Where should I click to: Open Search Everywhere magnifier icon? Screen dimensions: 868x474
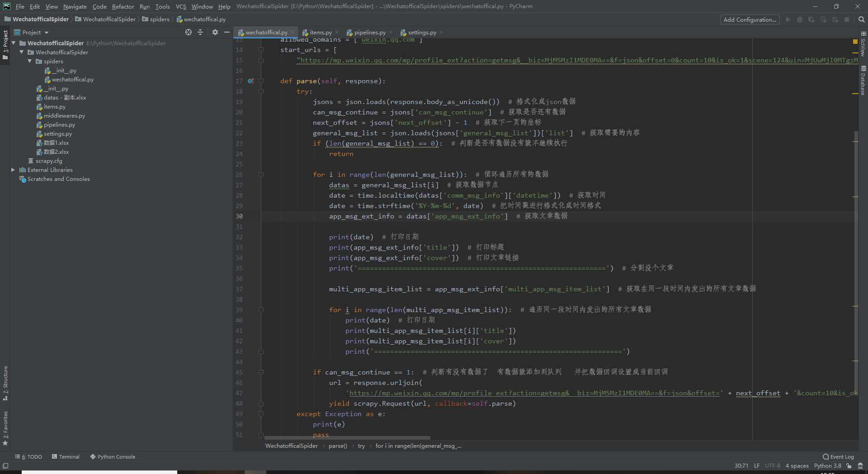(861, 19)
